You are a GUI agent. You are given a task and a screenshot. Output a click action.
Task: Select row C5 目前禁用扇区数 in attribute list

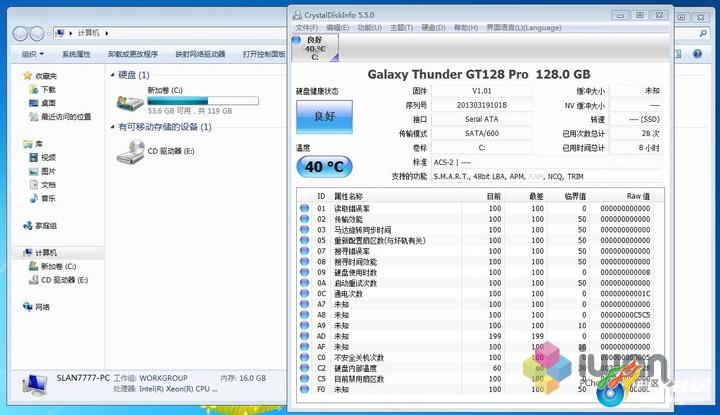click(x=475, y=379)
